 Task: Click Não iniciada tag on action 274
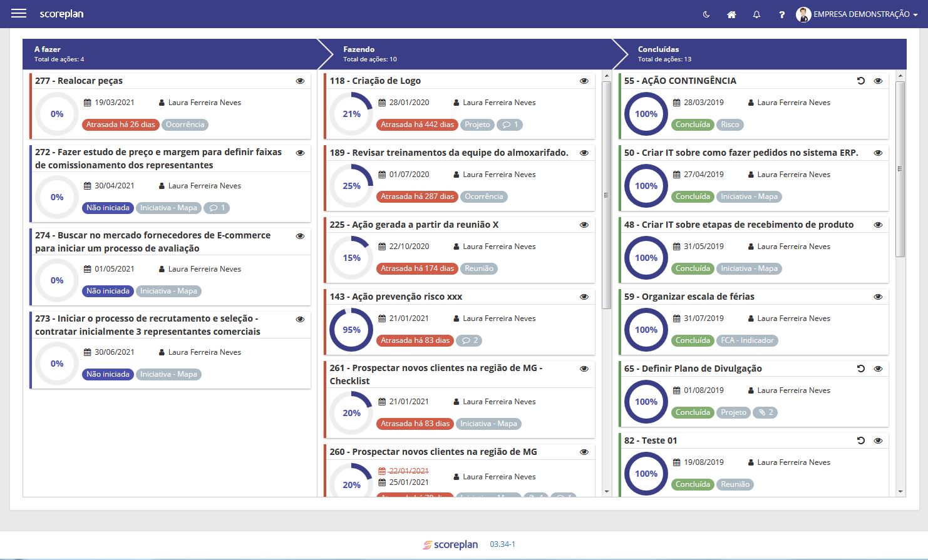coord(108,291)
